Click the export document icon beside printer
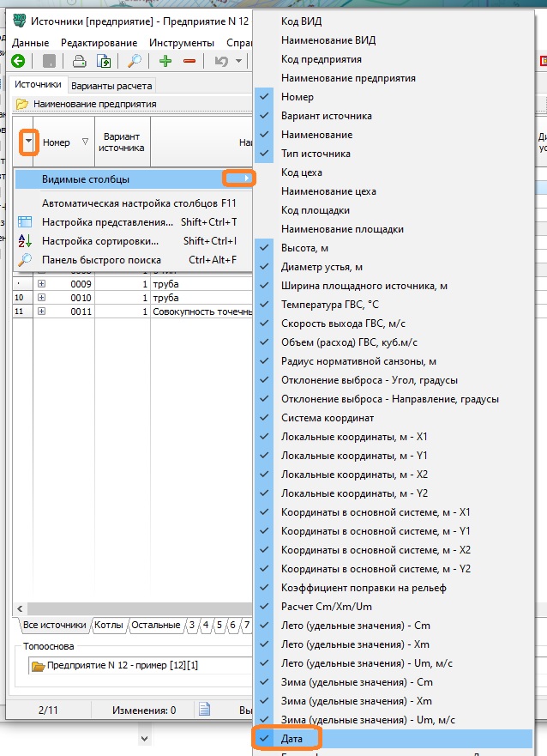547x756 pixels. point(104,61)
